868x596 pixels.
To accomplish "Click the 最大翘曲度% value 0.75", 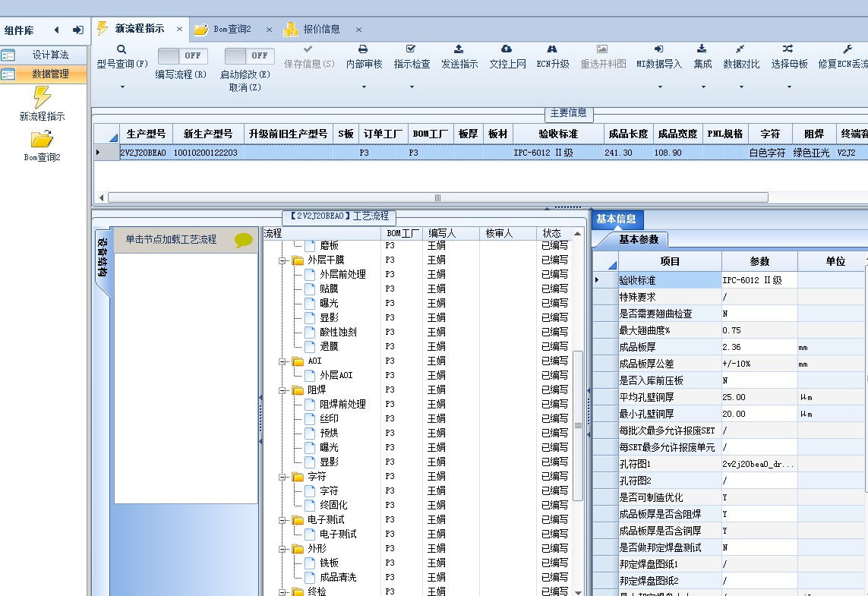I will (759, 330).
